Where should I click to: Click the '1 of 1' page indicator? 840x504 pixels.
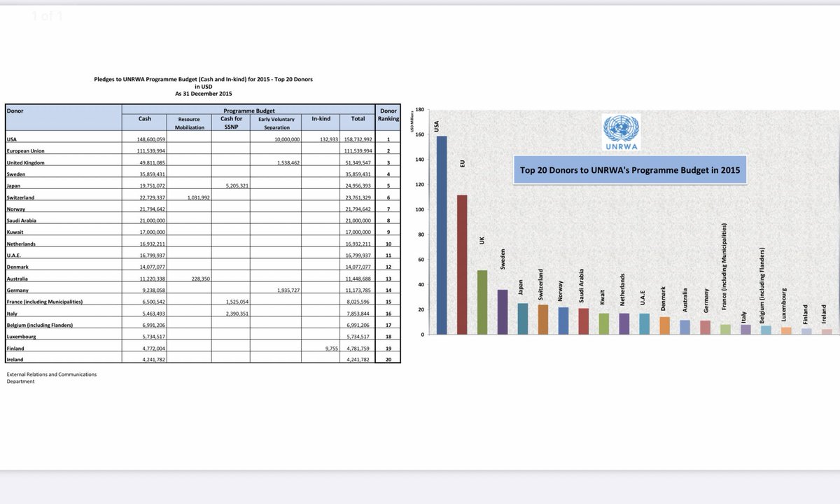(x=46, y=15)
